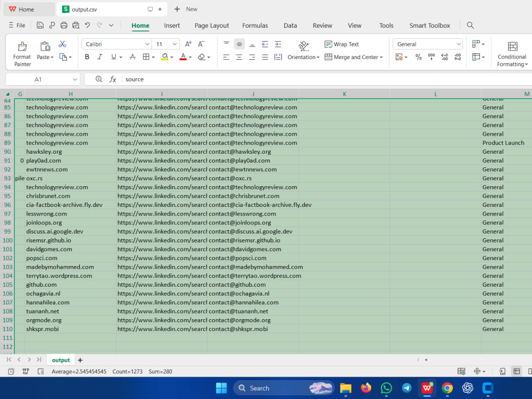Click the insert function fx icon

113,79
